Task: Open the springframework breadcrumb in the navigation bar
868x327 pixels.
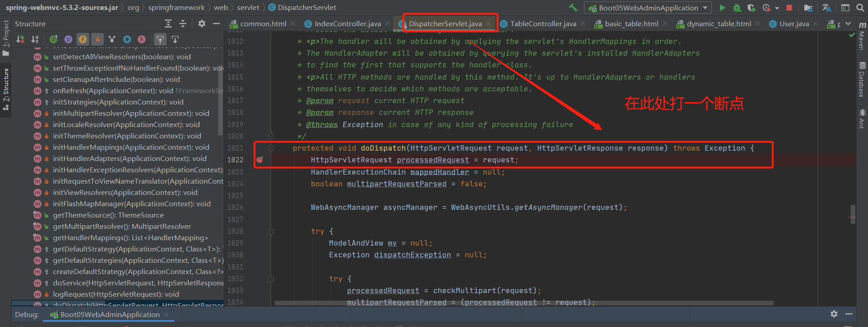Action: click(176, 8)
